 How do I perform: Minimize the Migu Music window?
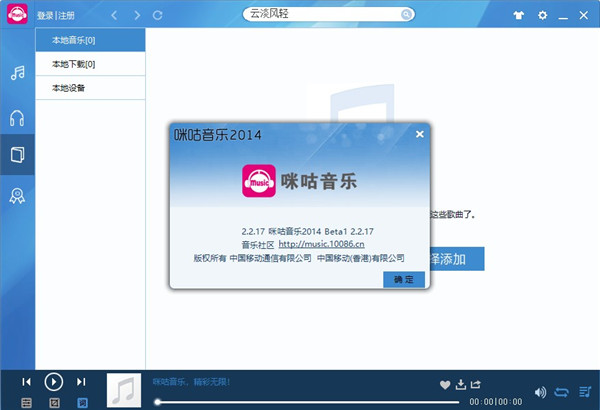point(563,16)
